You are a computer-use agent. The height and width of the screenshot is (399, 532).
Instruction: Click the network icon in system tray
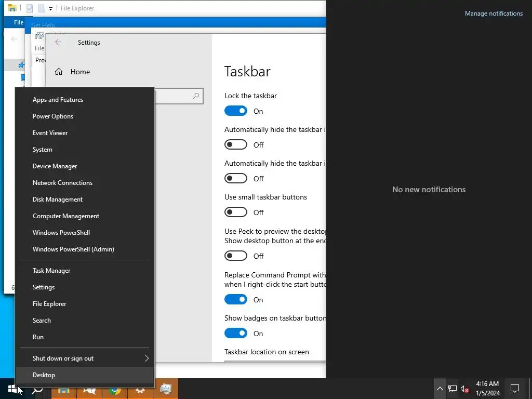(453, 389)
